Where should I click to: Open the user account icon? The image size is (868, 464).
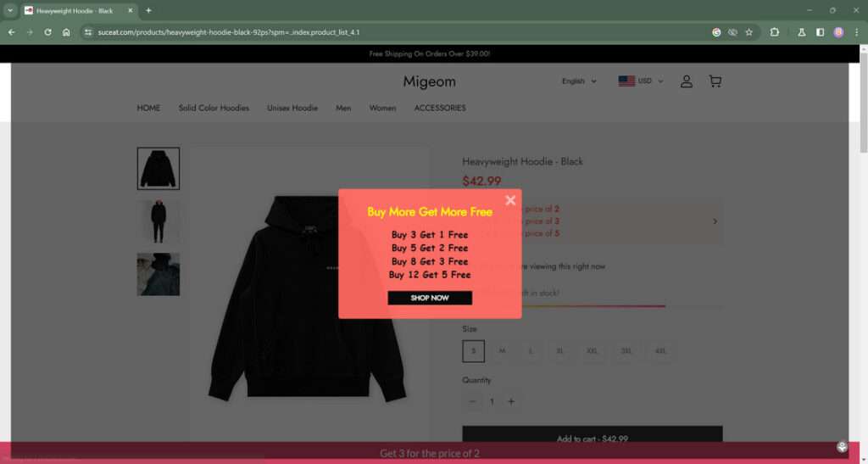click(687, 81)
